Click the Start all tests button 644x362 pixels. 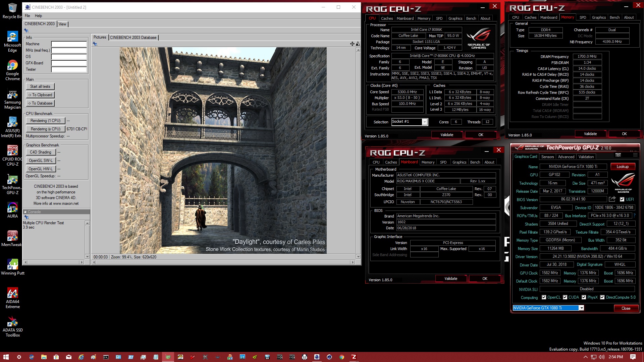point(40,86)
